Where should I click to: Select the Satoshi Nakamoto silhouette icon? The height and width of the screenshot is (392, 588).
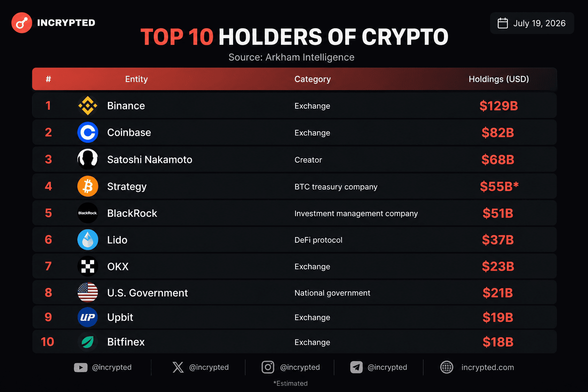(88, 159)
